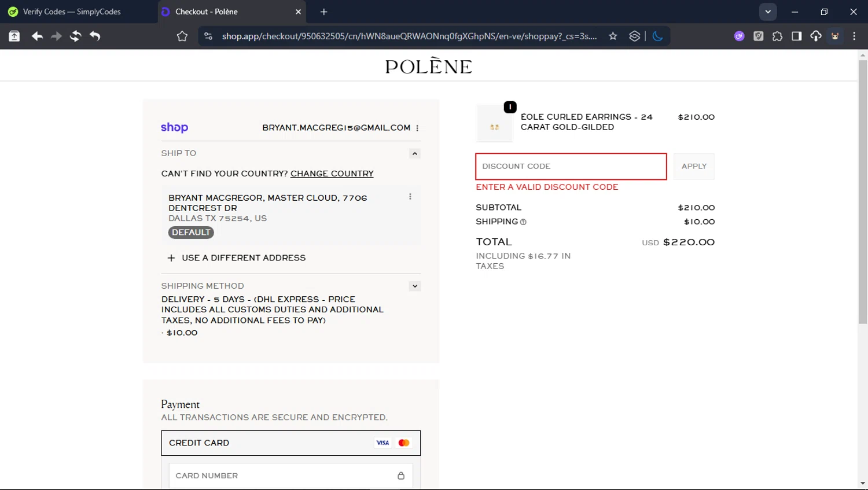Click the Polène logo

(429, 66)
